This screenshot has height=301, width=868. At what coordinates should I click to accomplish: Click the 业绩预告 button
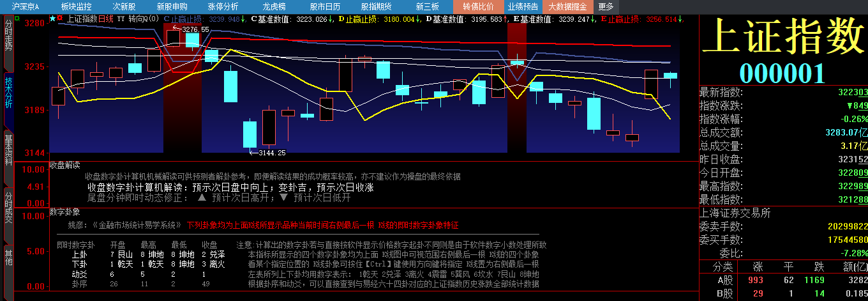(x=522, y=6)
